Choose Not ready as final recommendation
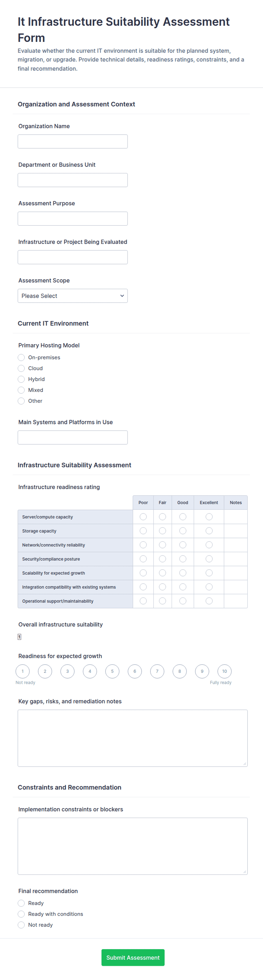The height and width of the screenshot is (980, 263). click(x=21, y=925)
